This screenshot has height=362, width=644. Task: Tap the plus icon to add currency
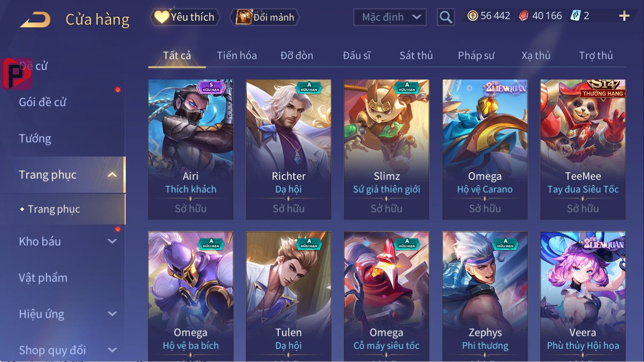pos(624,16)
